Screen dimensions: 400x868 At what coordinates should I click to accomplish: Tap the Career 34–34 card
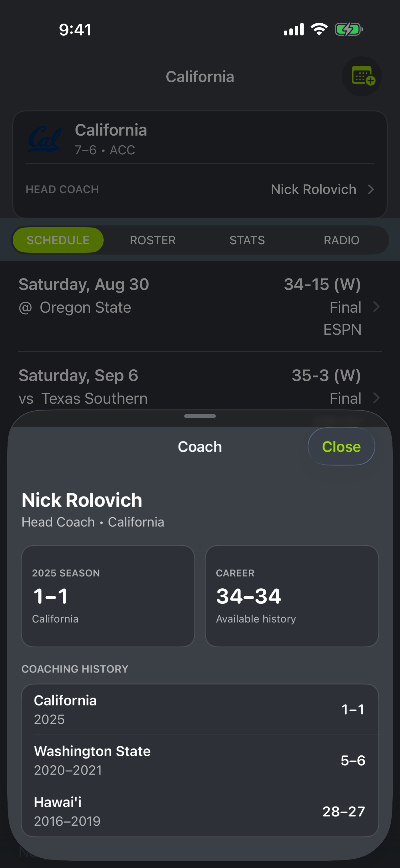[x=292, y=596]
